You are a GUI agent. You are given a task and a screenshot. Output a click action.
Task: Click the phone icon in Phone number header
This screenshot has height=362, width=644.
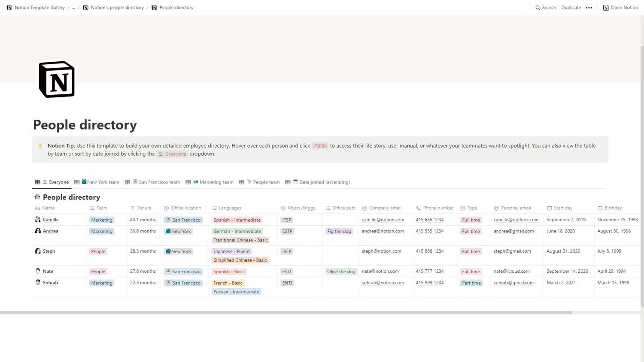tap(418, 208)
